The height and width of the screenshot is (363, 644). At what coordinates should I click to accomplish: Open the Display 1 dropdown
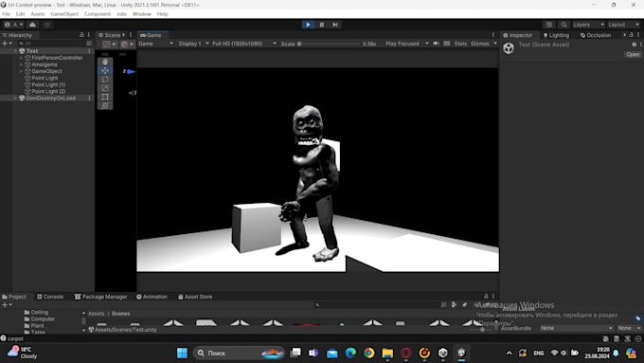(x=193, y=44)
